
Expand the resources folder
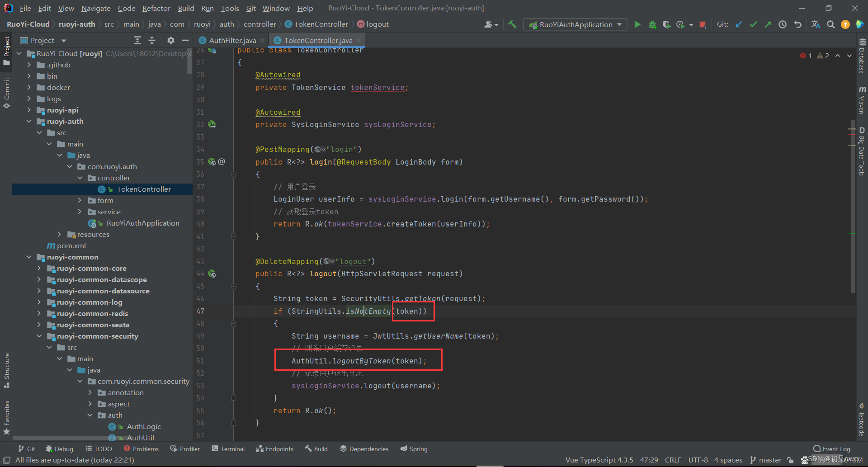click(x=59, y=234)
